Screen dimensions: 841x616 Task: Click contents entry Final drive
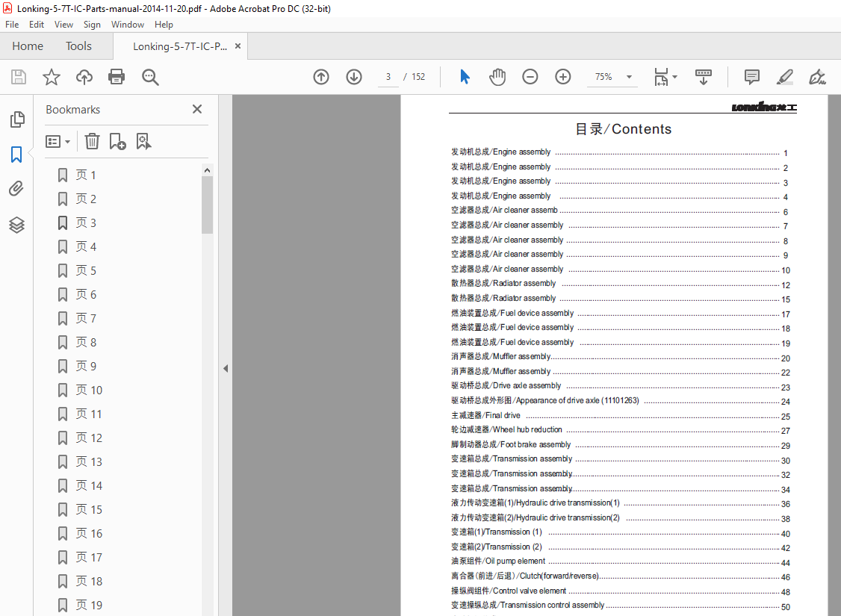621,416
